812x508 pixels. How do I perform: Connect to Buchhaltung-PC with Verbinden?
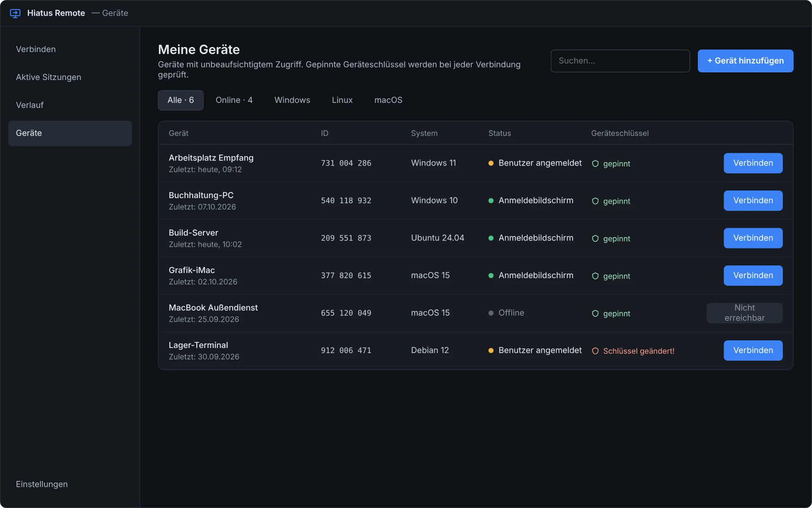[x=753, y=201]
